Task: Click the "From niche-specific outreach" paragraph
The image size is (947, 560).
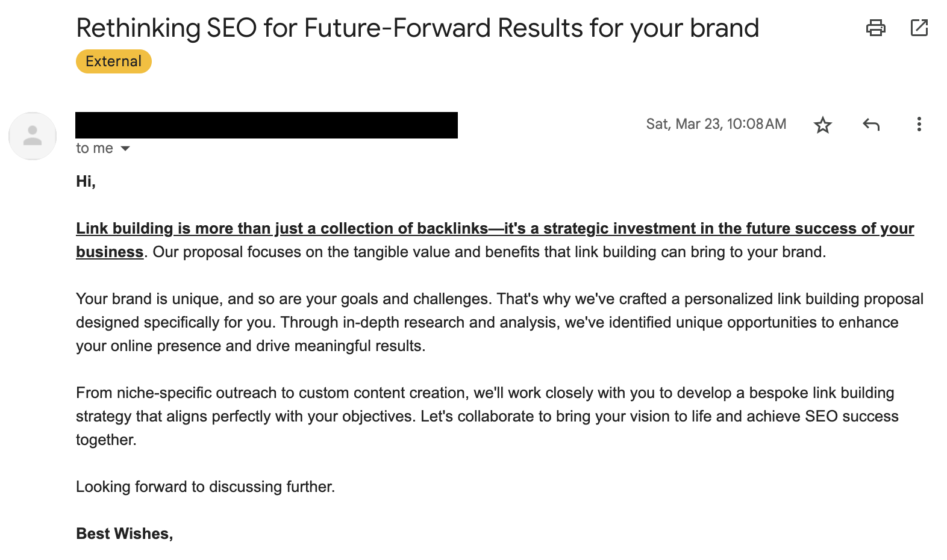Action: [x=487, y=416]
